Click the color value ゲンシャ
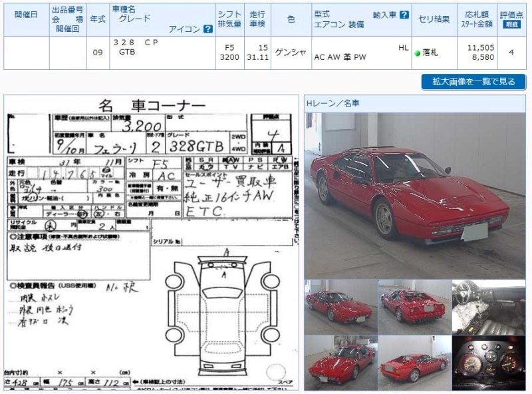 pos(291,53)
